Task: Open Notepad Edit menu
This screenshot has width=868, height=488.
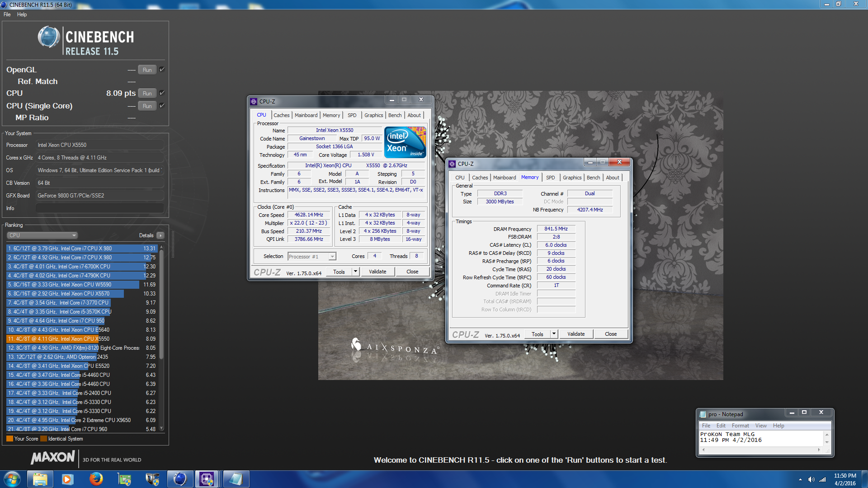Action: point(721,426)
